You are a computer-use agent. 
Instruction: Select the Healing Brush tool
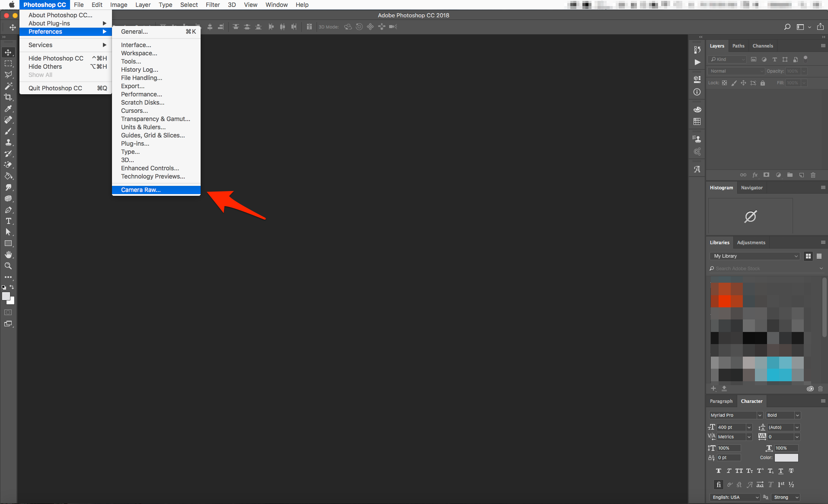point(8,120)
